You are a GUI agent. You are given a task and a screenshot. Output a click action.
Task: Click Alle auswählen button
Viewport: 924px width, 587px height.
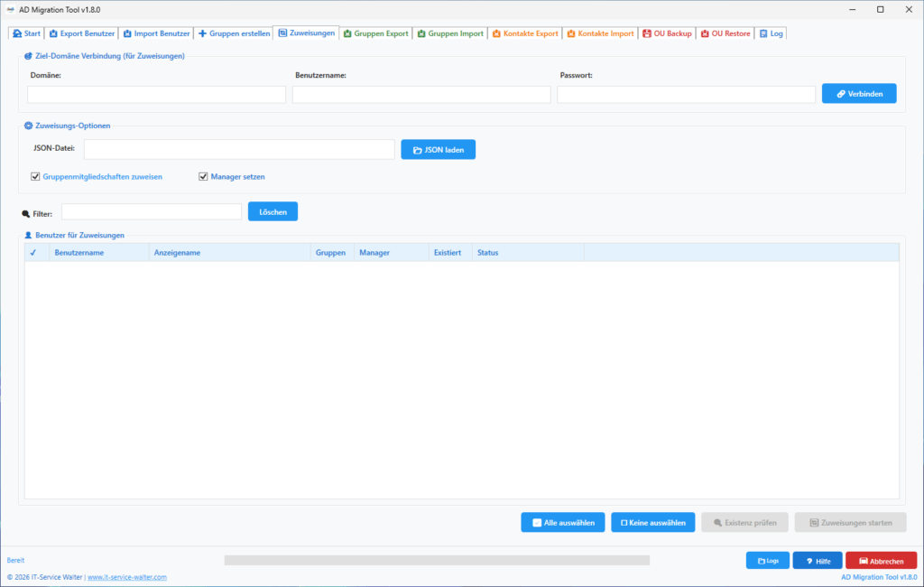pyautogui.click(x=563, y=523)
